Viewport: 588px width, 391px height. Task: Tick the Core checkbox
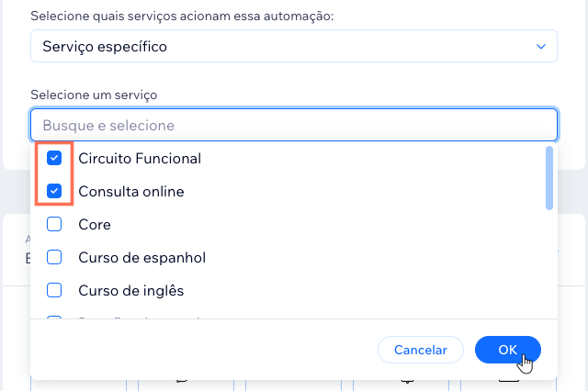(54, 224)
